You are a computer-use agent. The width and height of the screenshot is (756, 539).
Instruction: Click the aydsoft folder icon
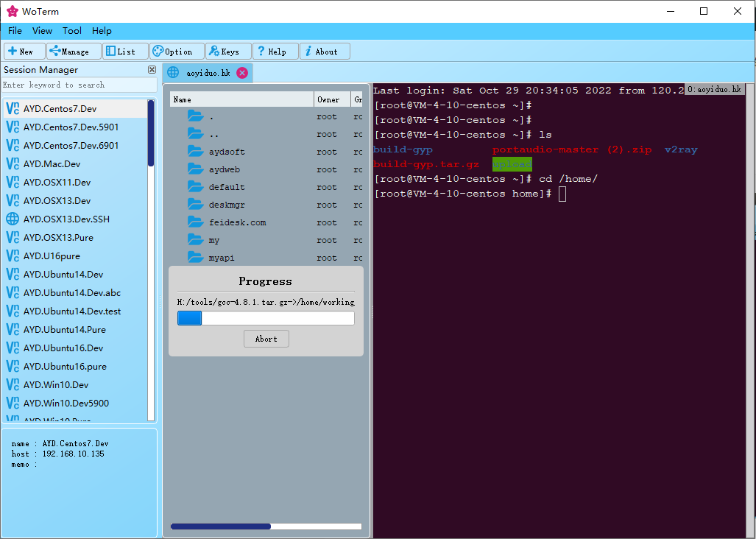coord(195,152)
